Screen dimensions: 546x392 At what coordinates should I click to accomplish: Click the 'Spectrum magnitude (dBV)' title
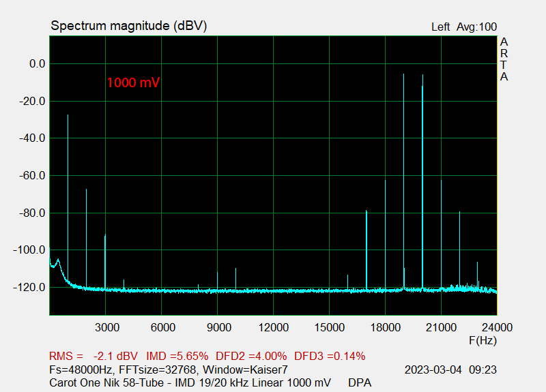(129, 26)
